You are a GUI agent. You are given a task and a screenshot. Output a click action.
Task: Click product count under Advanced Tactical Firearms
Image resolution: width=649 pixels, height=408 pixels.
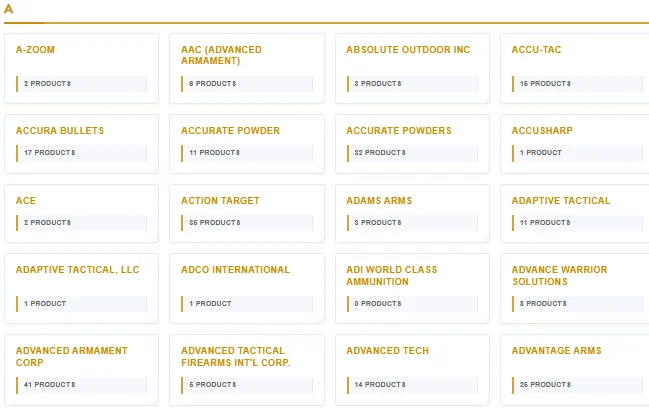(x=213, y=385)
